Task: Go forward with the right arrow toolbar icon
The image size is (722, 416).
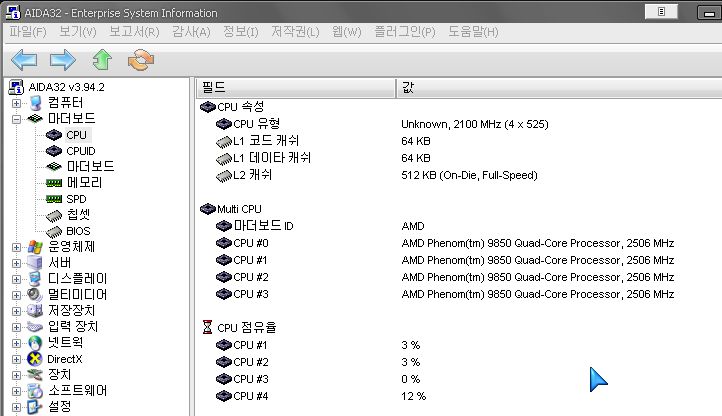Action: [63, 60]
